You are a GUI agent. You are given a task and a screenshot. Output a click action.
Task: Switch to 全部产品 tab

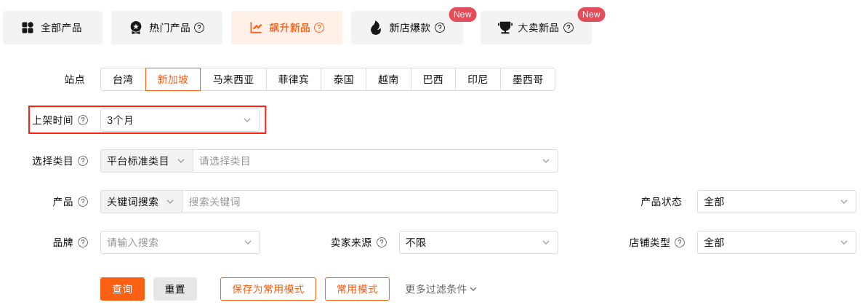[x=52, y=28]
